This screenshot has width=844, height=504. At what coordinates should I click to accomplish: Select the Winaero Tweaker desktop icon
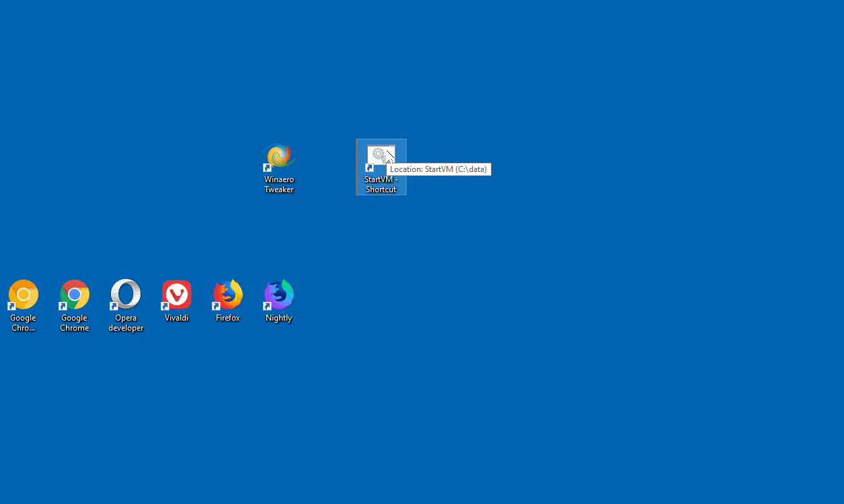[279, 157]
